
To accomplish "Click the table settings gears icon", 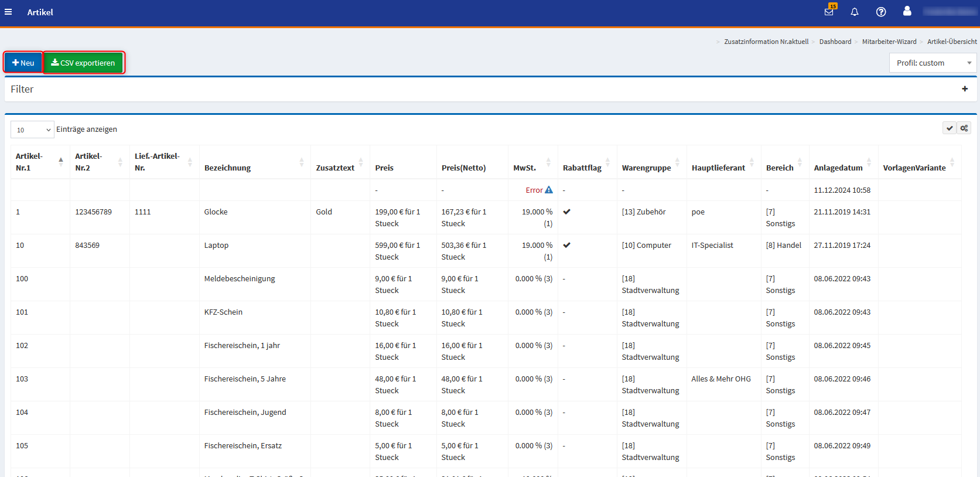I will pos(964,128).
